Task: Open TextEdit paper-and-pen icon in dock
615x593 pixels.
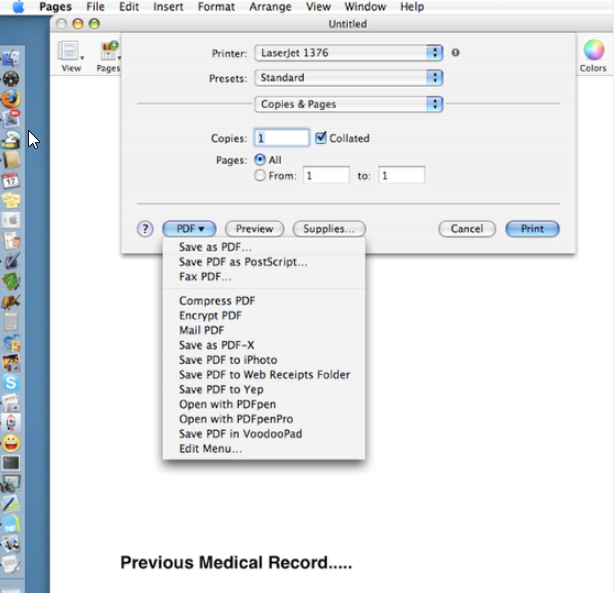Action: click(11, 564)
